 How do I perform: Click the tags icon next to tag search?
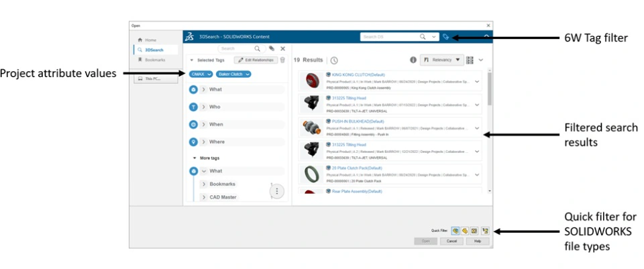pos(272,48)
